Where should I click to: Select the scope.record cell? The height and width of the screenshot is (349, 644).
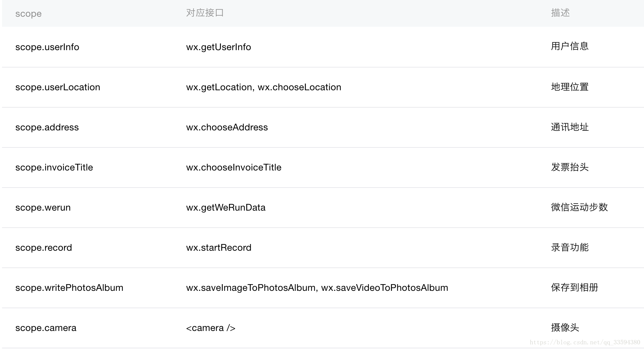pos(44,248)
